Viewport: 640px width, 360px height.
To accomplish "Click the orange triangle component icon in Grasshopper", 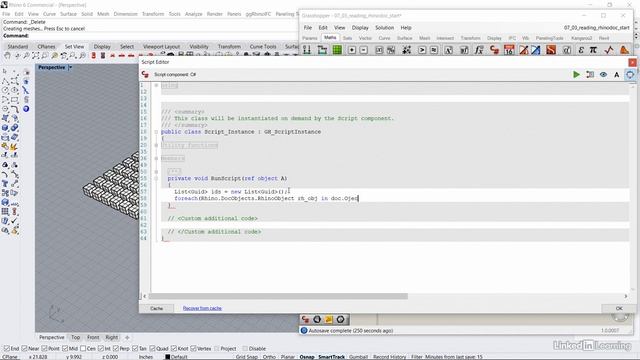I will click(x=624, y=50).
